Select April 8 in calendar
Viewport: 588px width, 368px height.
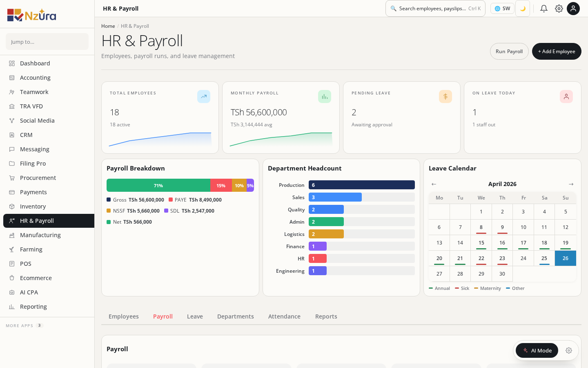point(481,227)
